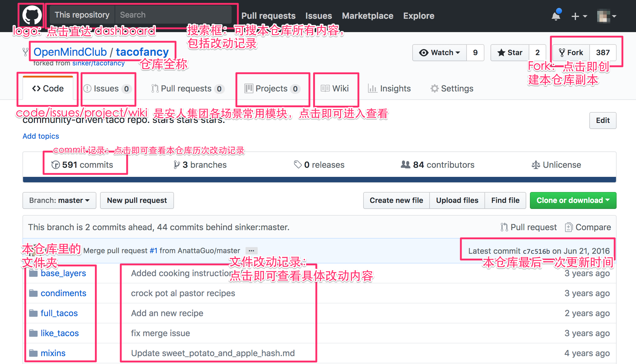Image resolution: width=636 pixels, height=364 pixels.
Task: Open the tacofancy repository link
Action: (142, 52)
